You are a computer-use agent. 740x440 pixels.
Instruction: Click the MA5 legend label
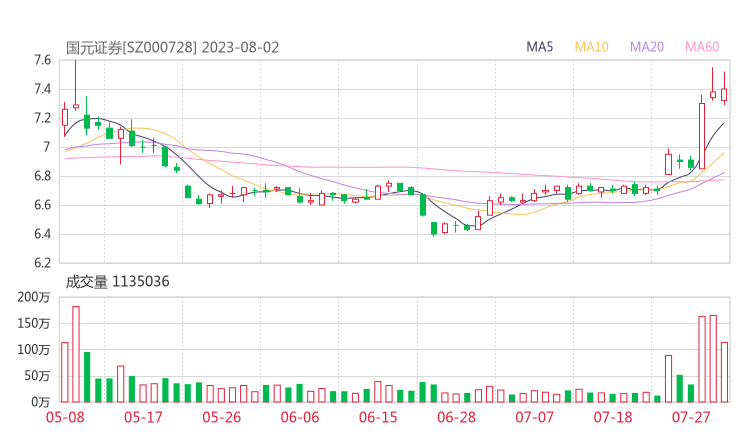[539, 47]
